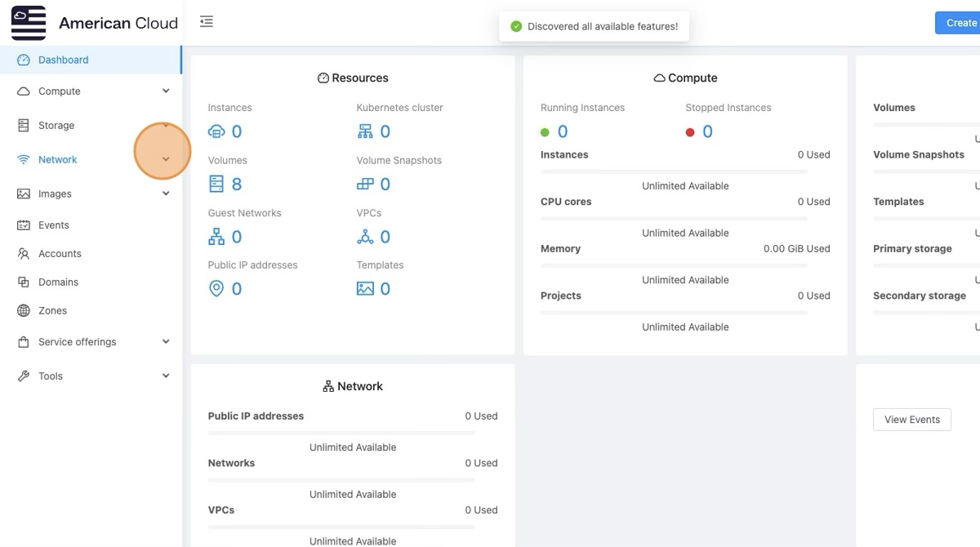Expand the Network menu chevron in the sidebar
980x547 pixels.
[166, 159]
